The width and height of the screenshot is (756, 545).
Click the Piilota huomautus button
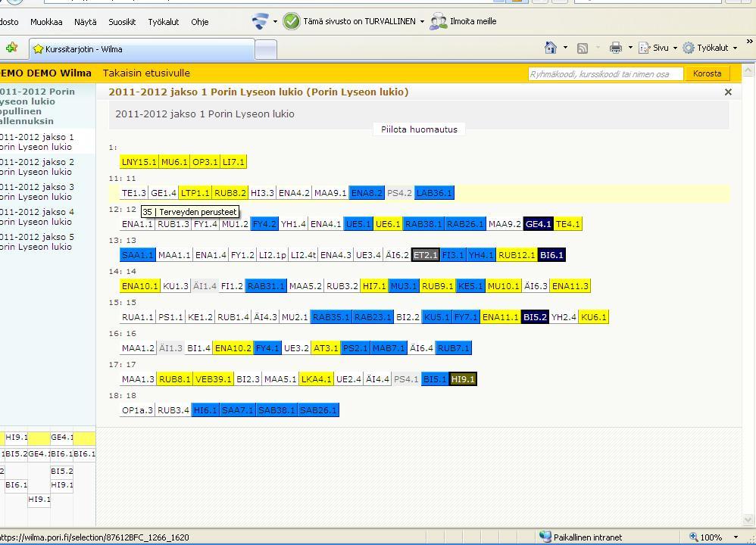click(x=419, y=129)
